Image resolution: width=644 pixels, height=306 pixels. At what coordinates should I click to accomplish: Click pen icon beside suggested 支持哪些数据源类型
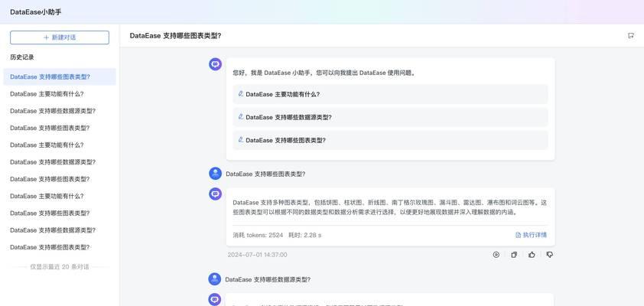tap(241, 116)
